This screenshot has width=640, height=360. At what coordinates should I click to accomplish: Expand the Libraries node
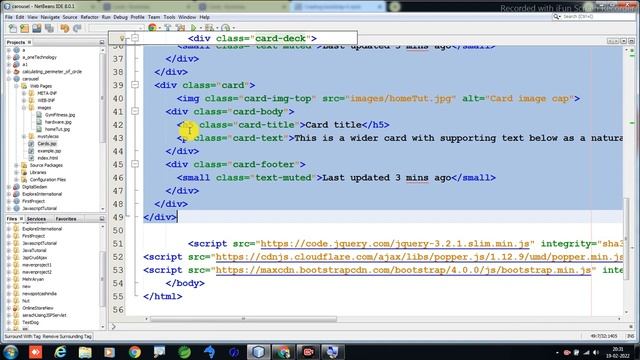click(16, 172)
